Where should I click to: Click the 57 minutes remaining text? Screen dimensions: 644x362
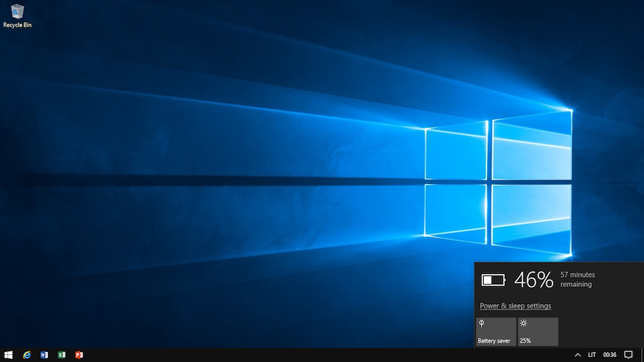(x=577, y=280)
